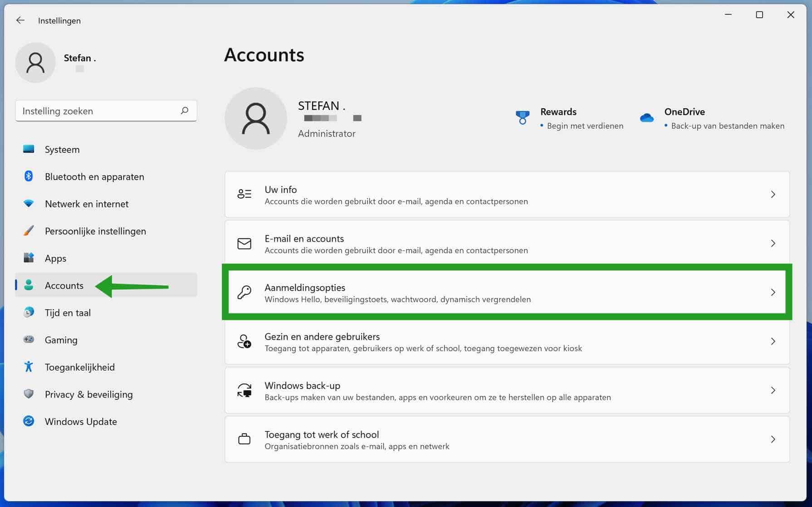The width and height of the screenshot is (812, 507).
Task: Expand Uw info using its chevron
Action: (773, 195)
